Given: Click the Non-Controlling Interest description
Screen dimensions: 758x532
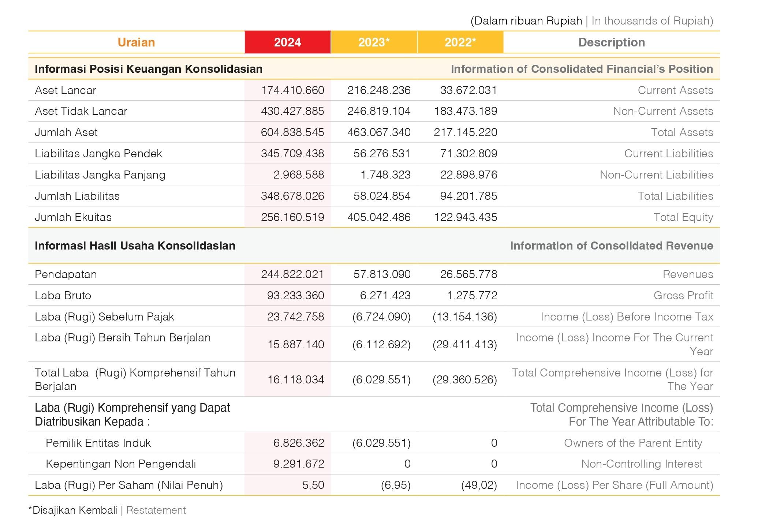Looking at the screenshot, I should (642, 464).
